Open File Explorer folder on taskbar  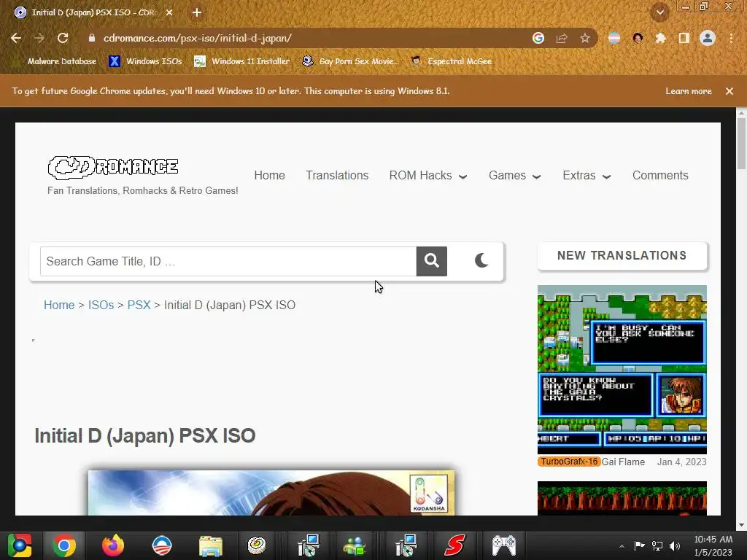click(211, 545)
